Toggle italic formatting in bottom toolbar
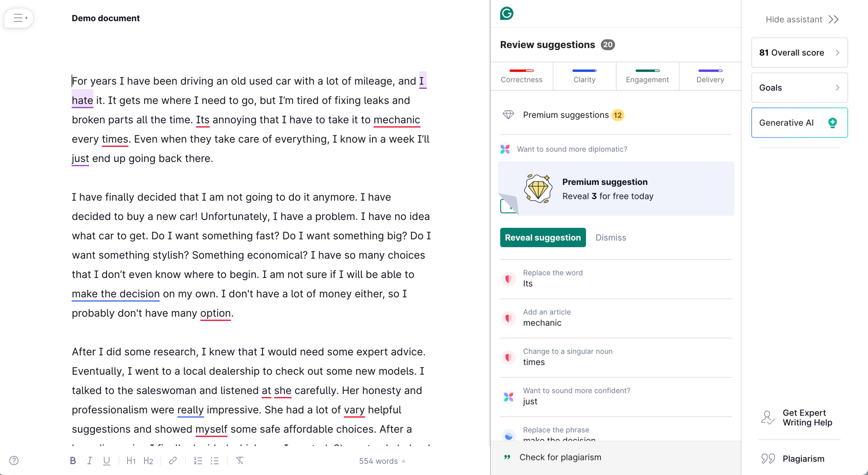This screenshot has width=868, height=475. click(90, 460)
